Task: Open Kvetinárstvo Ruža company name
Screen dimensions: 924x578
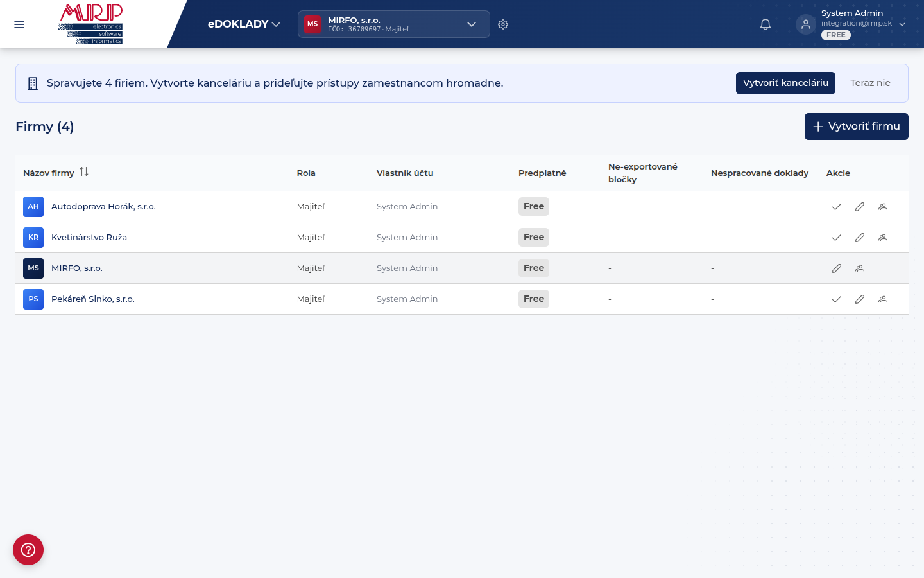Action: point(89,238)
